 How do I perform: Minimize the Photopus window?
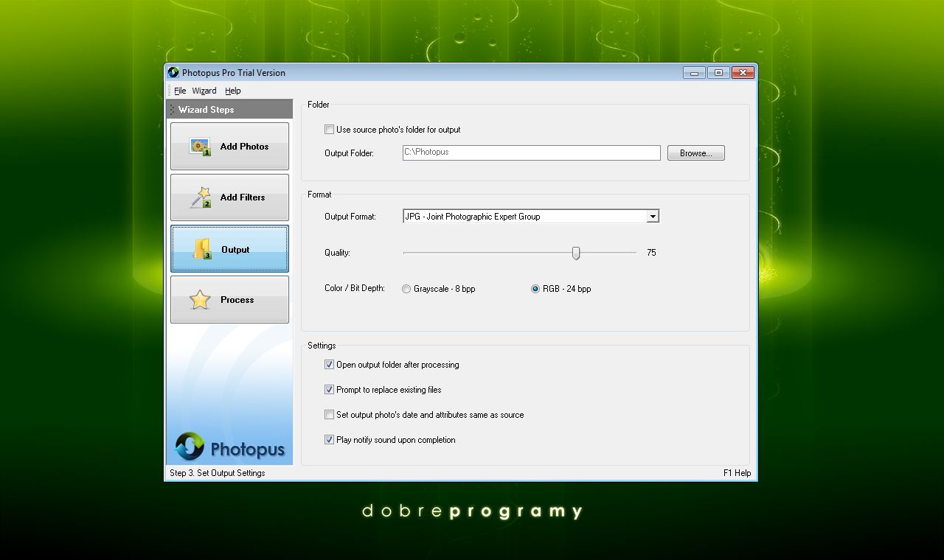click(694, 72)
